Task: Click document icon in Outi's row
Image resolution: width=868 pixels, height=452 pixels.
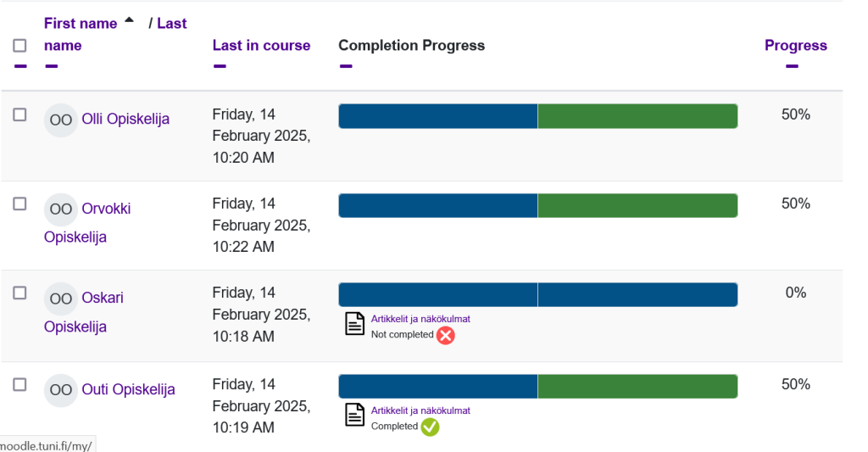Action: 354,416
